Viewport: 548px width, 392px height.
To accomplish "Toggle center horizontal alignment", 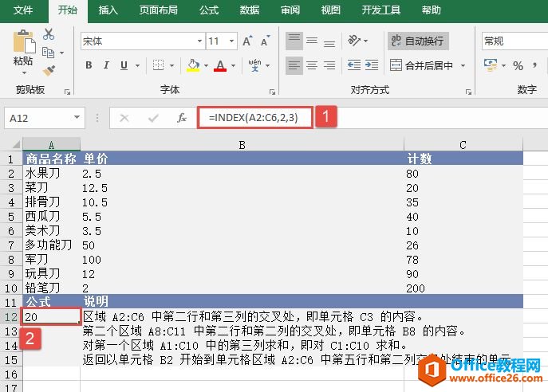I will pos(312,65).
